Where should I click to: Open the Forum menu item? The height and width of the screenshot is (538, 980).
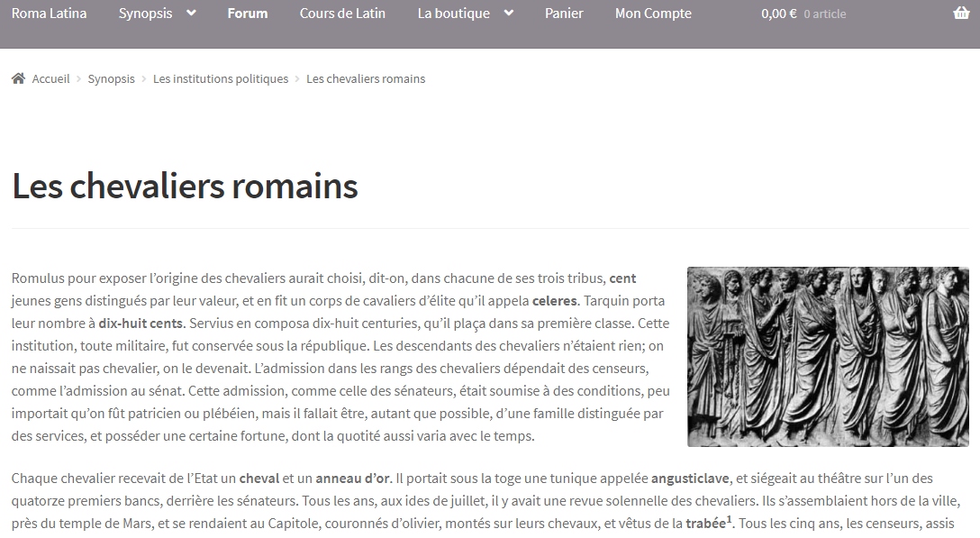[248, 14]
